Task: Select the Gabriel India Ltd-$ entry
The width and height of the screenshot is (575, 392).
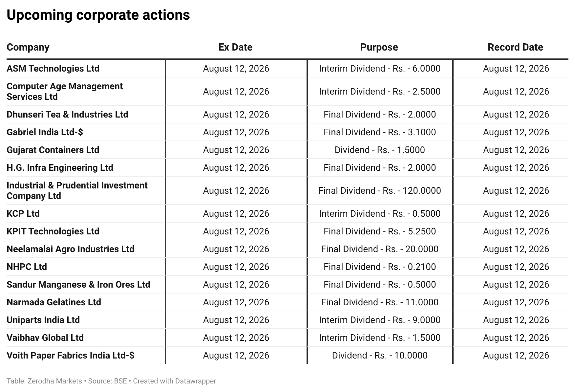Action: (x=45, y=132)
